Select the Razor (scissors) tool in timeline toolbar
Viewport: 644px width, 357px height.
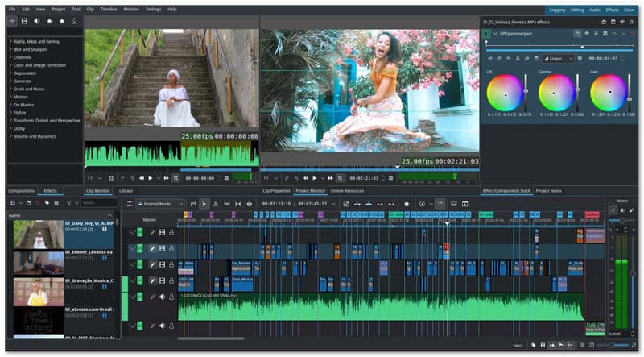(x=216, y=204)
